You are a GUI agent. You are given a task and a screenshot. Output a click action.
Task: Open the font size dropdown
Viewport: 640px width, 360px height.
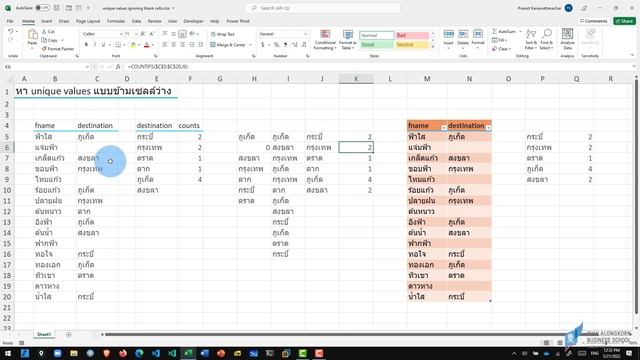point(136,34)
